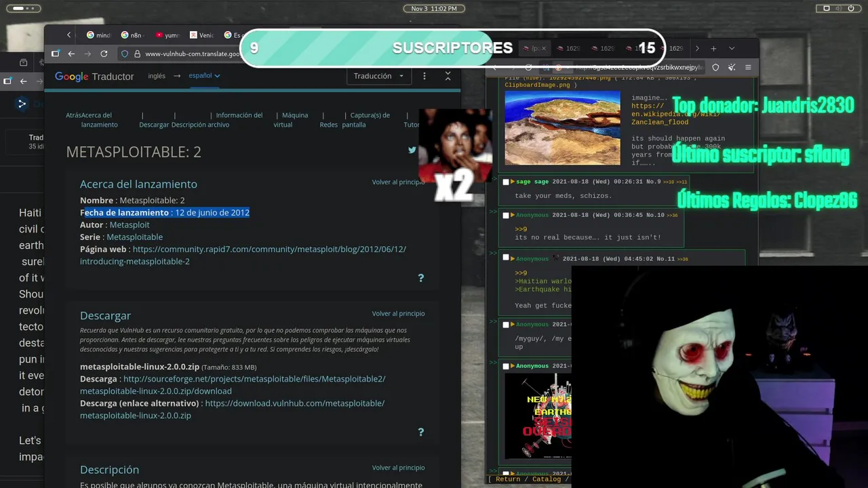Image resolution: width=868 pixels, height=488 pixels.
Task: Expand post menu arrow on post No.11
Action: pos(513,258)
